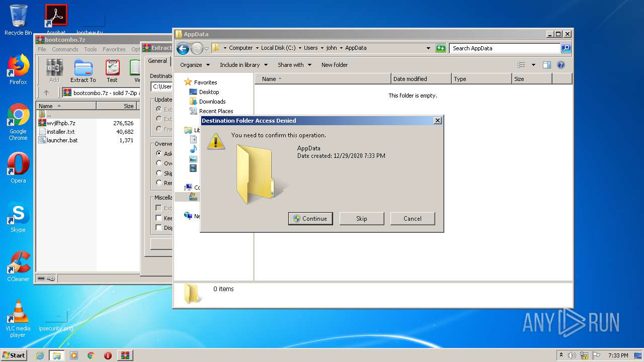
Task: Open the CCleaner desktop shortcut
Action: (x=18, y=266)
